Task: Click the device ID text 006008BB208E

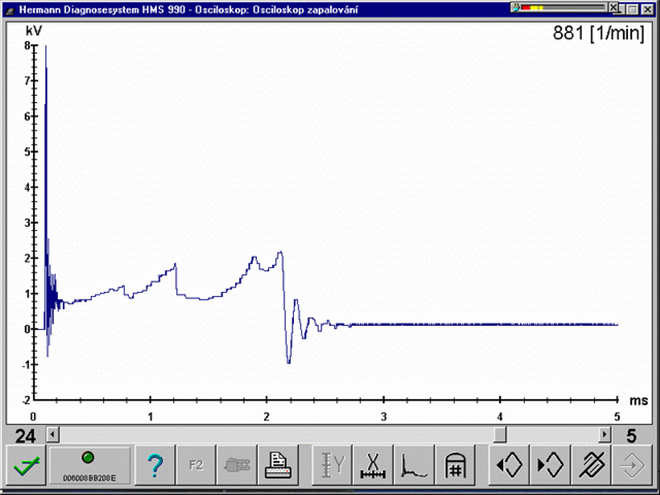Action: tap(89, 478)
